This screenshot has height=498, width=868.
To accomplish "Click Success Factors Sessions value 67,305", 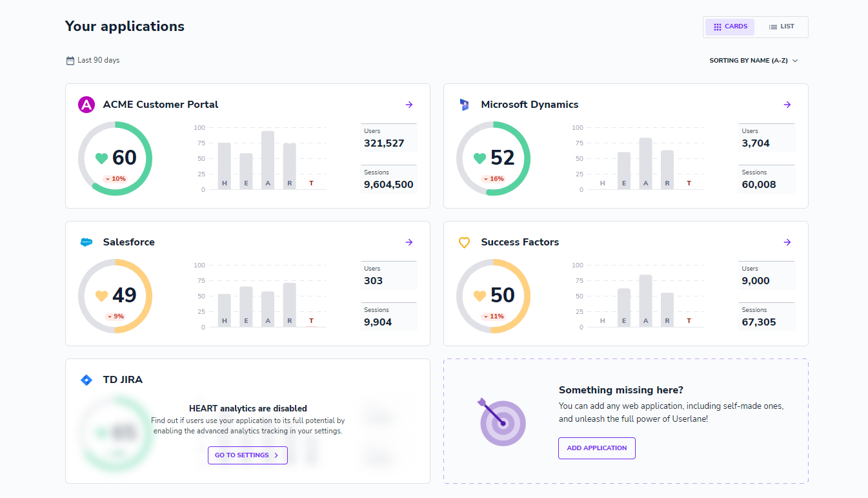I will (x=759, y=322).
